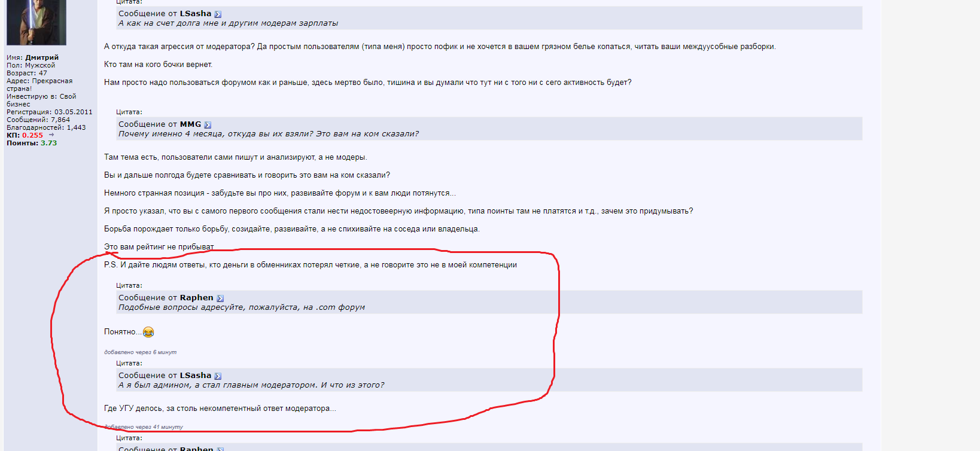The width and height of the screenshot is (980, 451).
Task: Select LSasha name in the salary debt quote
Action: [196, 14]
